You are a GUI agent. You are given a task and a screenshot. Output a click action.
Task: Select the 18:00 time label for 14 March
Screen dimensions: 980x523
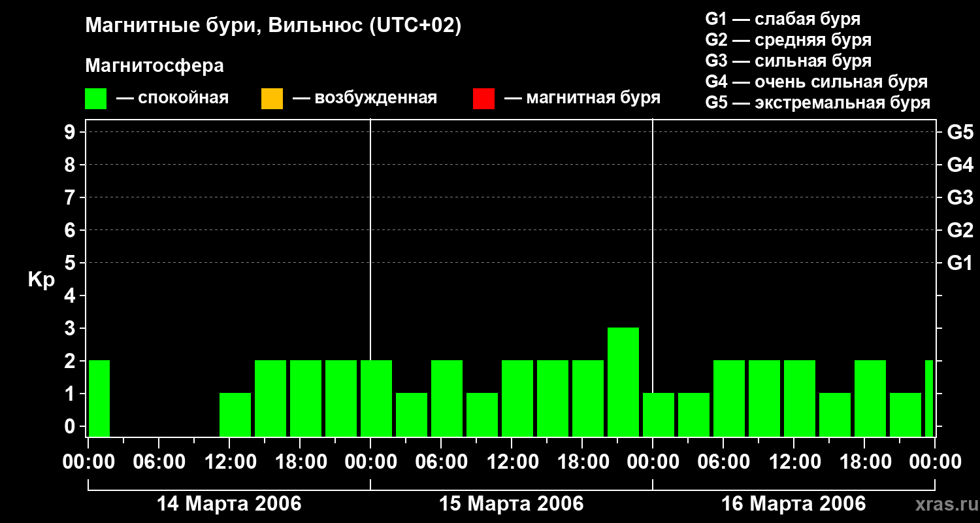tap(300, 462)
